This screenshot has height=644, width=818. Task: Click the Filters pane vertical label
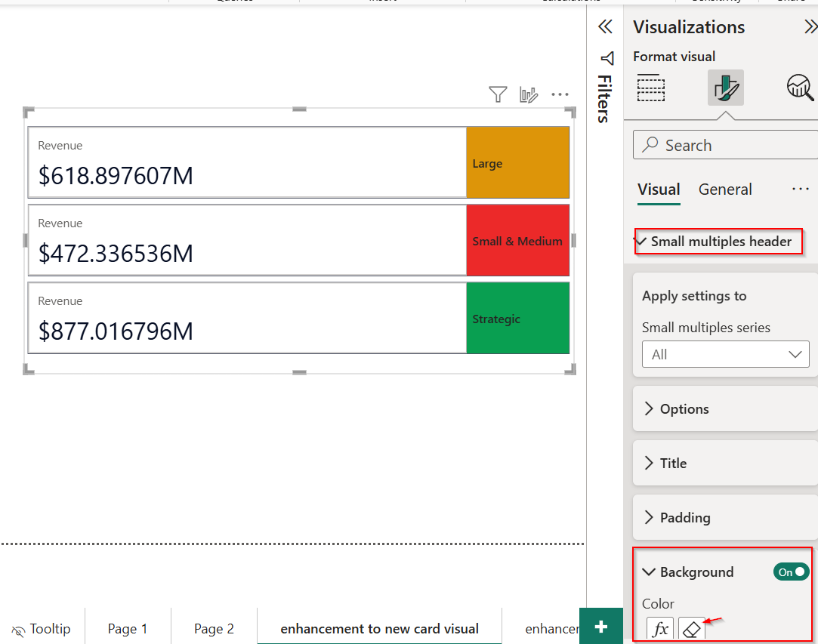click(604, 99)
